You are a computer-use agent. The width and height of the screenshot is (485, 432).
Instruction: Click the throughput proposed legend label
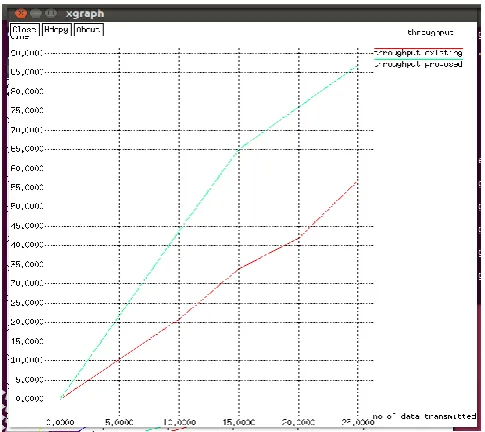coord(418,64)
